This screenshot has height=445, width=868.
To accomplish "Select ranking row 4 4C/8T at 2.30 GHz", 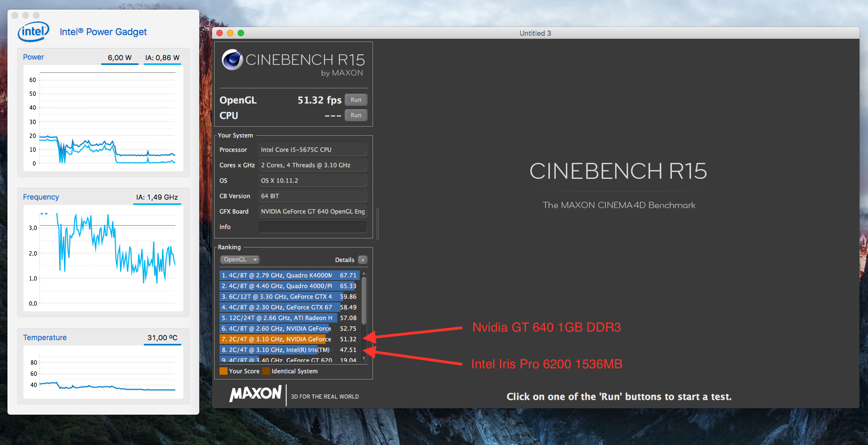I will pos(289,307).
